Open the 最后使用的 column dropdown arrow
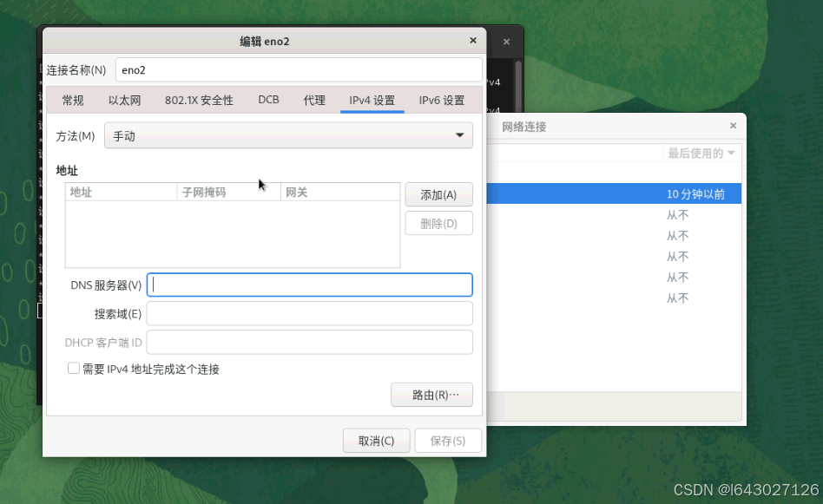The image size is (823, 504). (x=731, y=154)
